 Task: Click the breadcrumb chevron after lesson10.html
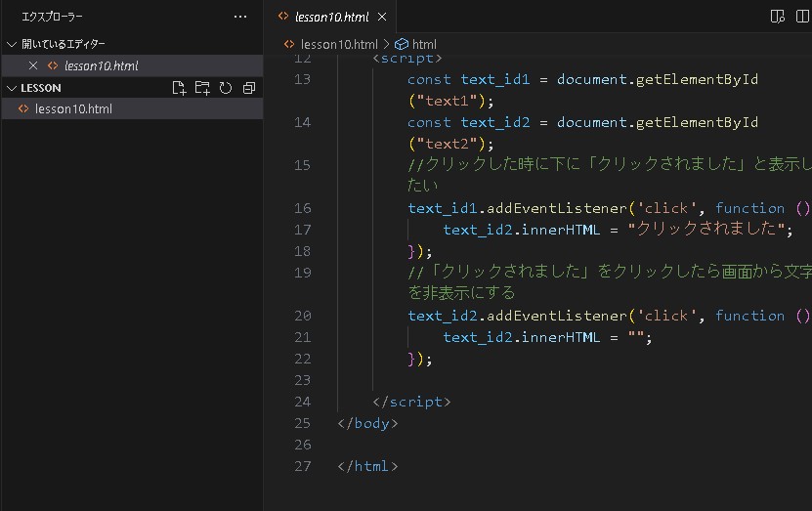tap(386, 44)
